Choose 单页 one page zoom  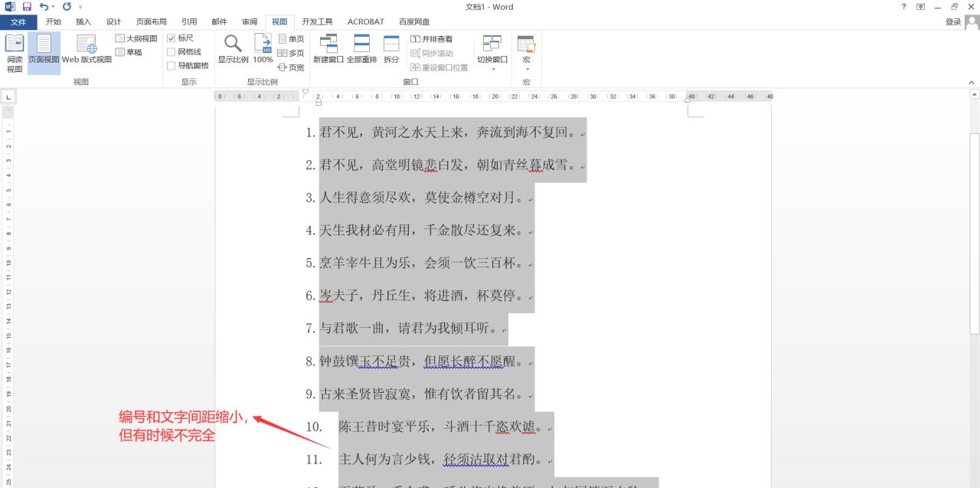[x=291, y=39]
